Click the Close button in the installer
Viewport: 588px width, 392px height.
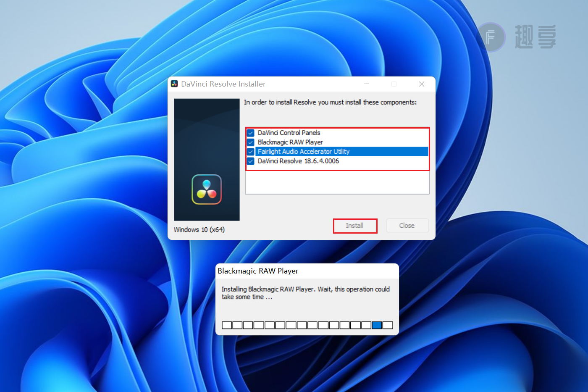pyautogui.click(x=407, y=226)
